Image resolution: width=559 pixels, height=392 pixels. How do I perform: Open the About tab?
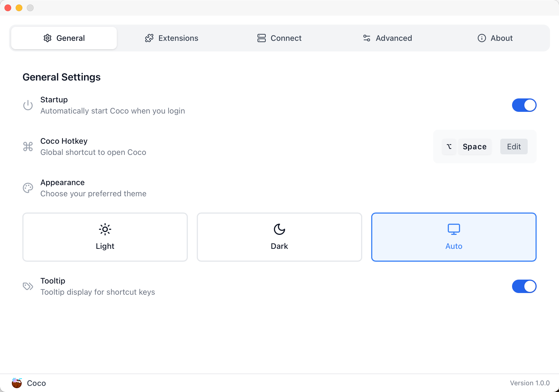click(x=495, y=38)
